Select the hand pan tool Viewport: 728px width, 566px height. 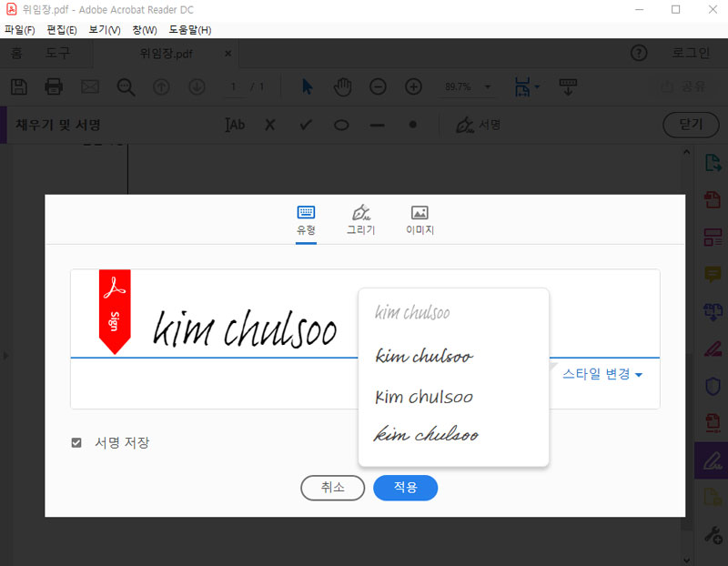[x=342, y=86]
